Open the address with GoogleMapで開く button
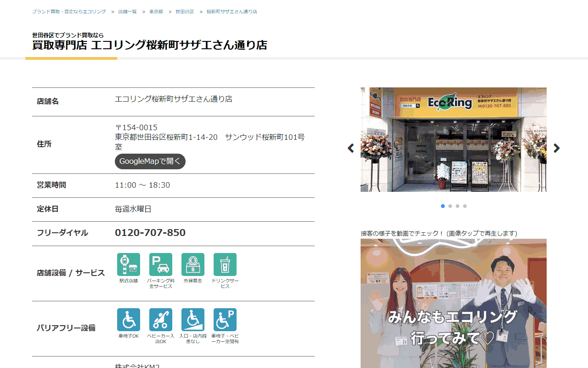 click(150, 161)
